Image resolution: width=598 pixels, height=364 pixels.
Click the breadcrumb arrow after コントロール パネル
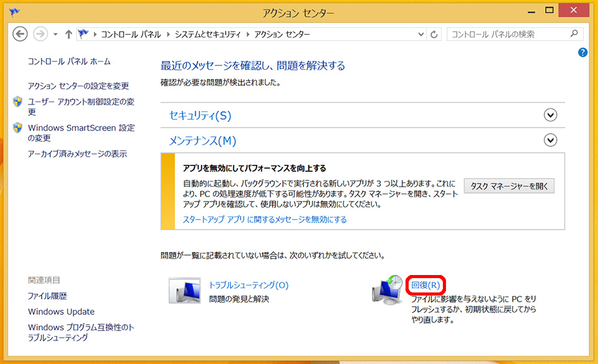point(168,35)
